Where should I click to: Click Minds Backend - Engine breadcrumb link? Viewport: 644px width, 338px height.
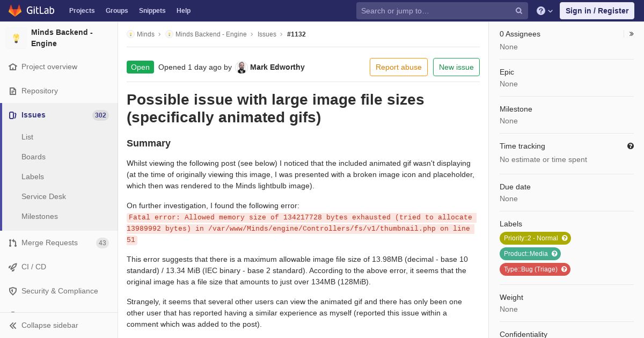click(211, 34)
